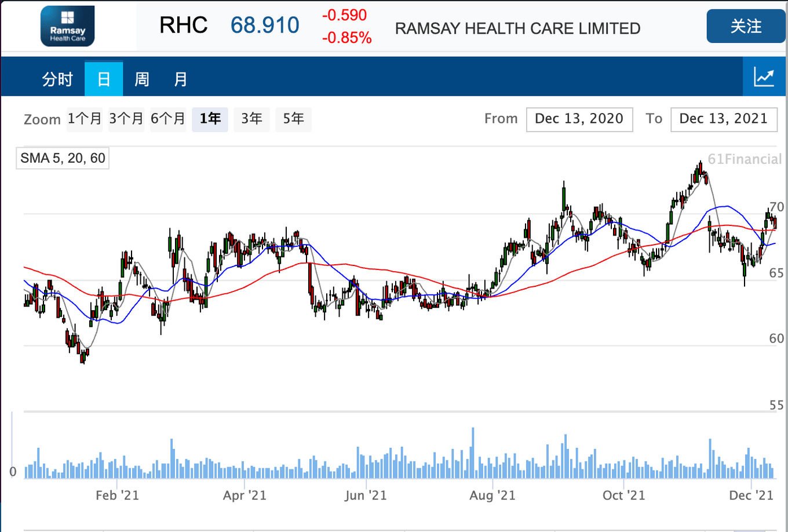
Task: Click the price value 68.910
Action: [265, 25]
